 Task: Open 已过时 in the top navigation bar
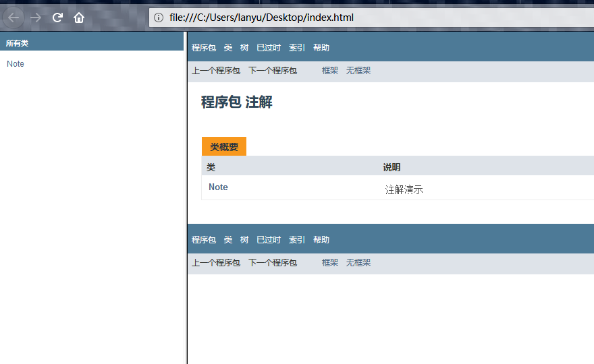tap(269, 48)
